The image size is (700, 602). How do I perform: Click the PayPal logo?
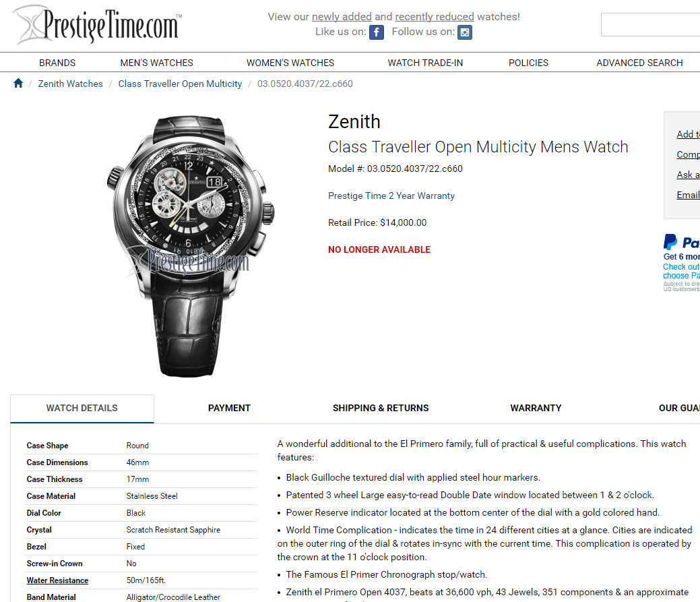click(681, 243)
